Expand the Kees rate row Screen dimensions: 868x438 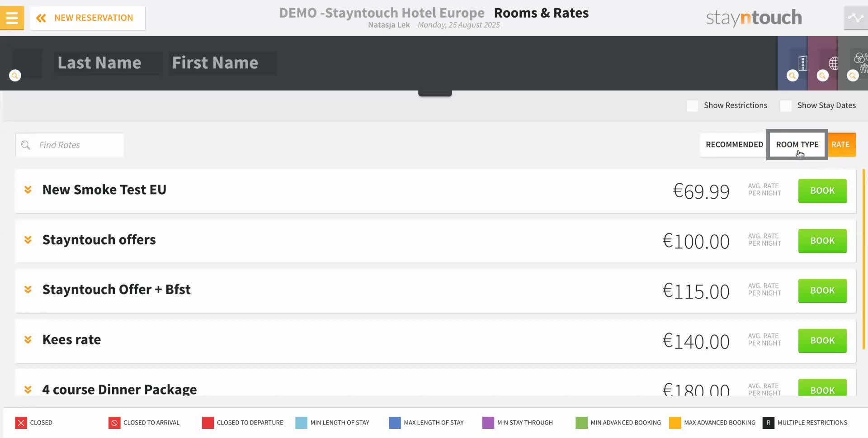(x=28, y=340)
